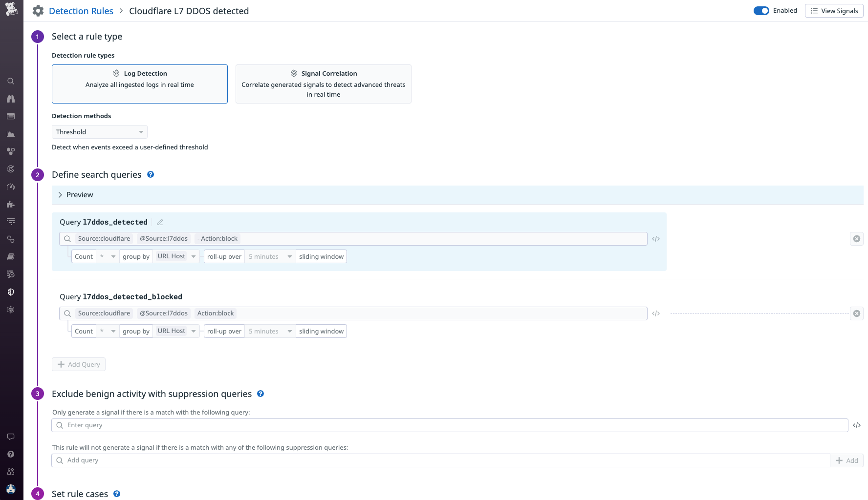Image resolution: width=868 pixels, height=500 pixels.
Task: Click the Enter query suppression input field
Action: click(450, 425)
